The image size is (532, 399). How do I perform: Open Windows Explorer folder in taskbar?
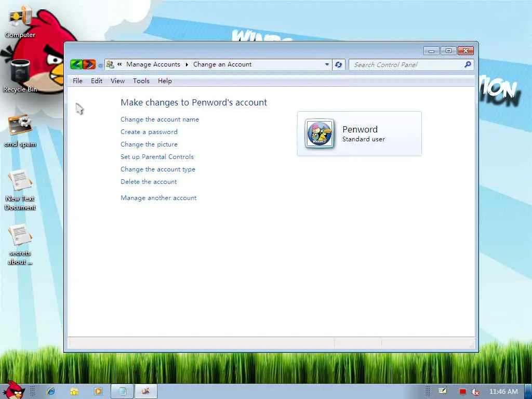pos(74,392)
